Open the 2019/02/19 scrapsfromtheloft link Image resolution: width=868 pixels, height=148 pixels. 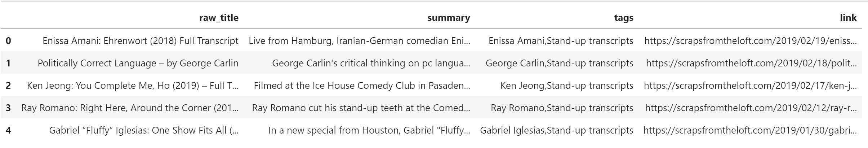pos(750,41)
